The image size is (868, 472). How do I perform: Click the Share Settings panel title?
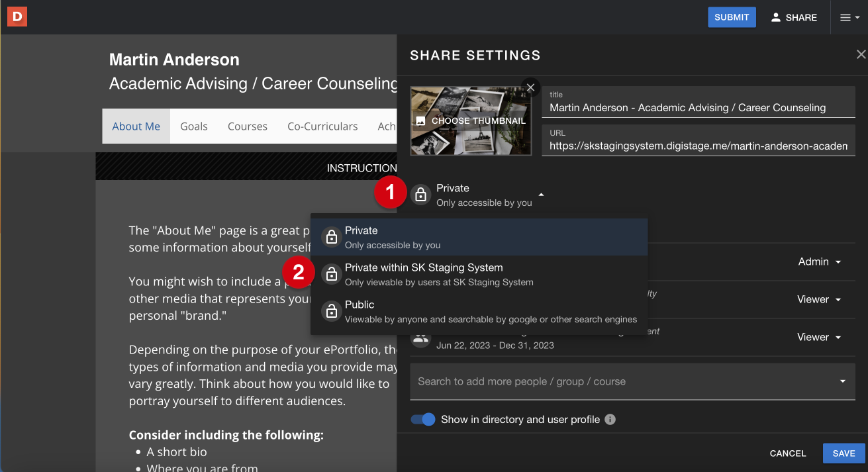pos(475,56)
